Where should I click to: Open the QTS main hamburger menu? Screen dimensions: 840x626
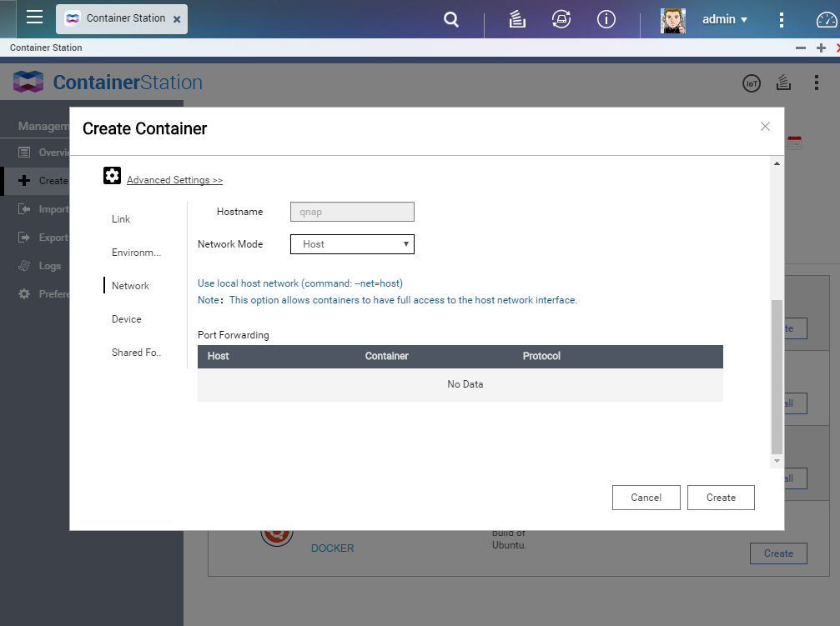click(x=34, y=18)
